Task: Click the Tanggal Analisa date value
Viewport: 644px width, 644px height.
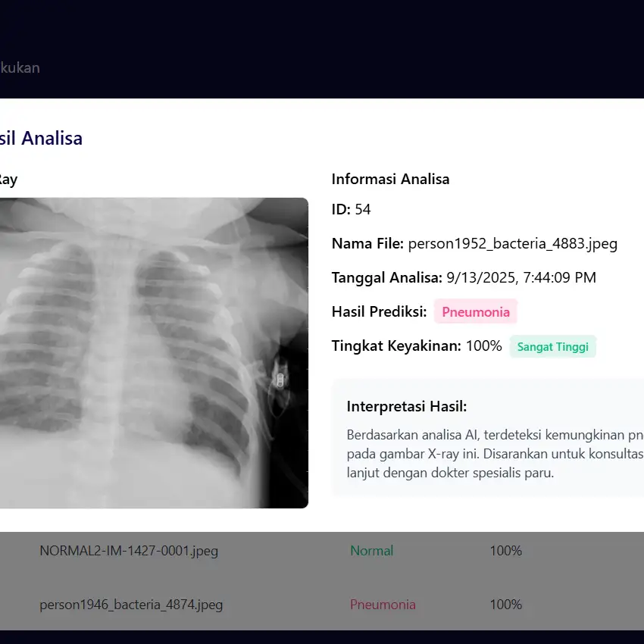Action: pos(521,277)
